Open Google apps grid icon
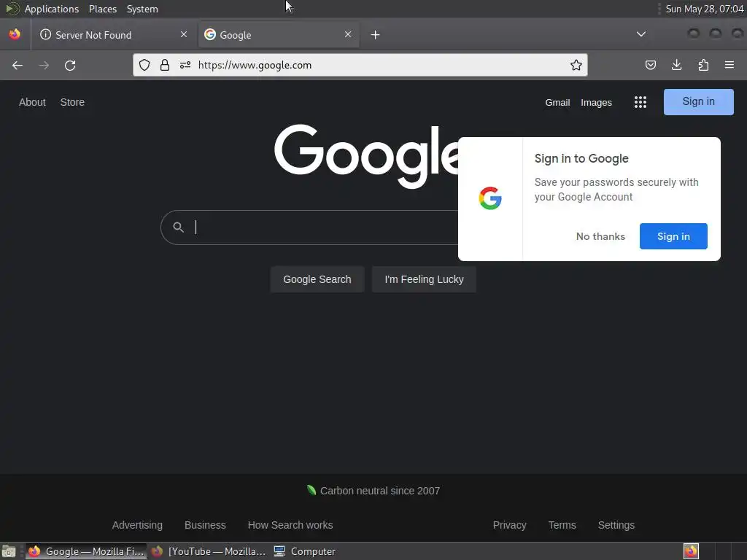The width and height of the screenshot is (747, 560). click(640, 102)
